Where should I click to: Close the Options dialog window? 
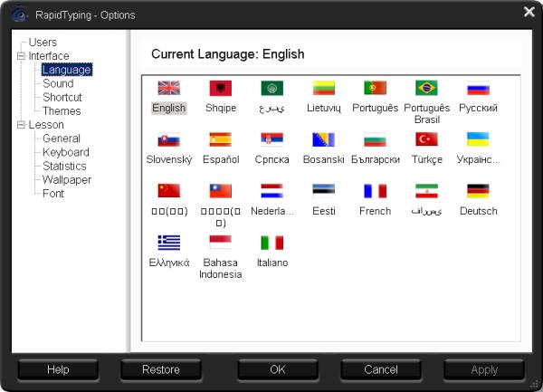[x=529, y=12]
